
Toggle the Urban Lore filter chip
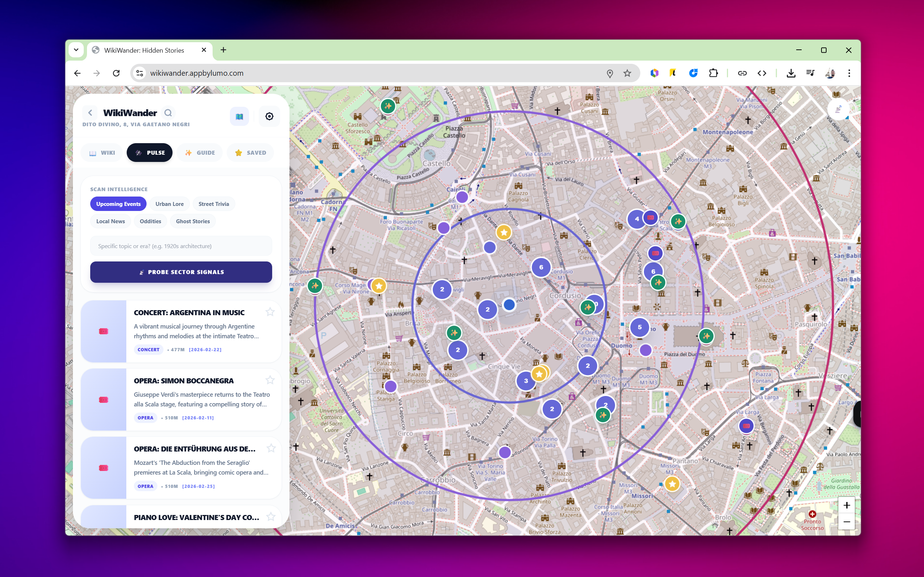tap(170, 204)
